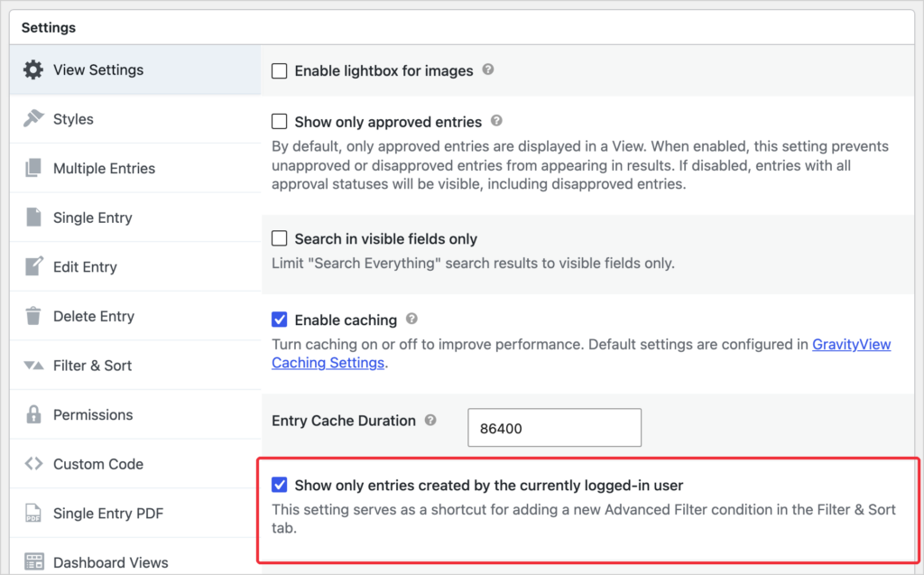Viewport: 924px width, 575px height.
Task: Check Show only approved entries
Action: [280, 122]
